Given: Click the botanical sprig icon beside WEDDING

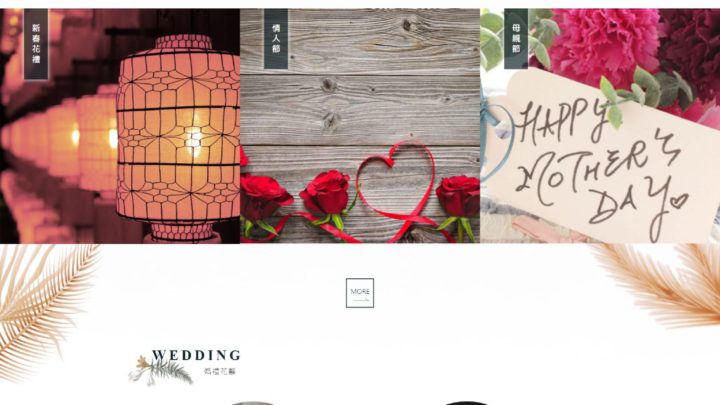Looking at the screenshot, I should (160, 370).
